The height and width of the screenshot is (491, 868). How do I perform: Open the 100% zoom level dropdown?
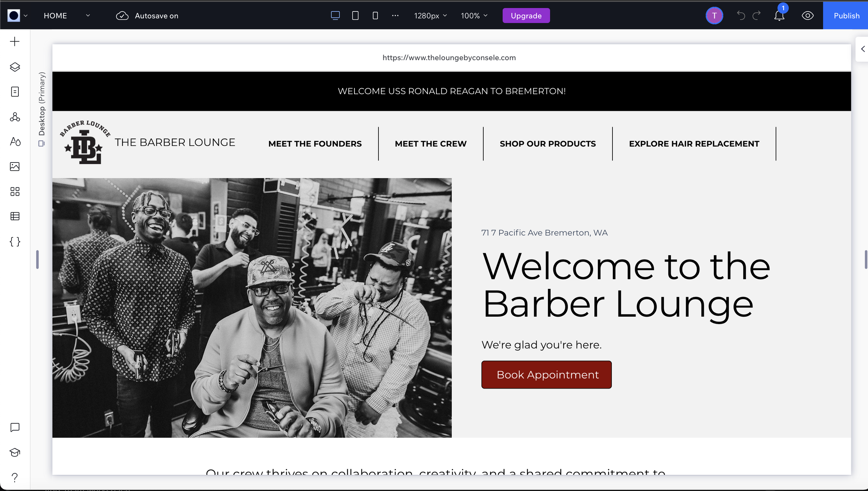[474, 16]
